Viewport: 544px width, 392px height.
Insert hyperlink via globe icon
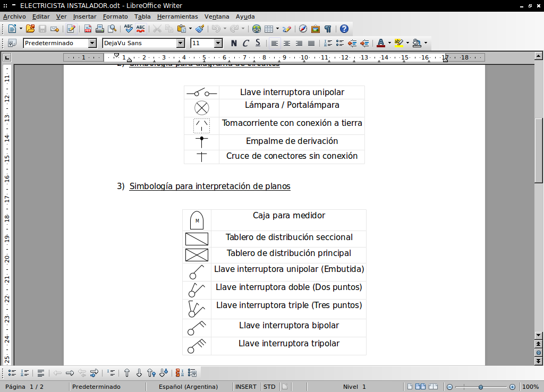point(257,29)
